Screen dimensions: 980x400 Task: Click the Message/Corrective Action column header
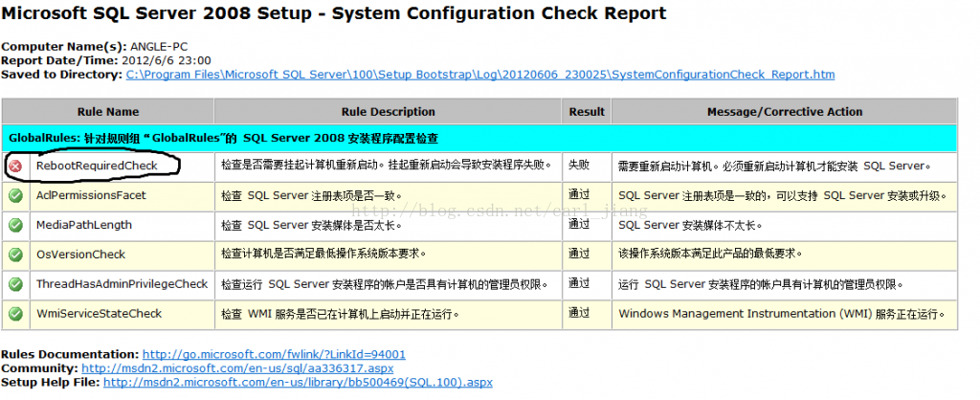point(785,112)
